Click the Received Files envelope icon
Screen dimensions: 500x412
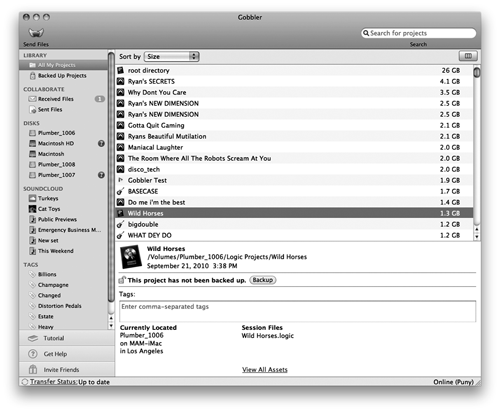click(x=32, y=99)
